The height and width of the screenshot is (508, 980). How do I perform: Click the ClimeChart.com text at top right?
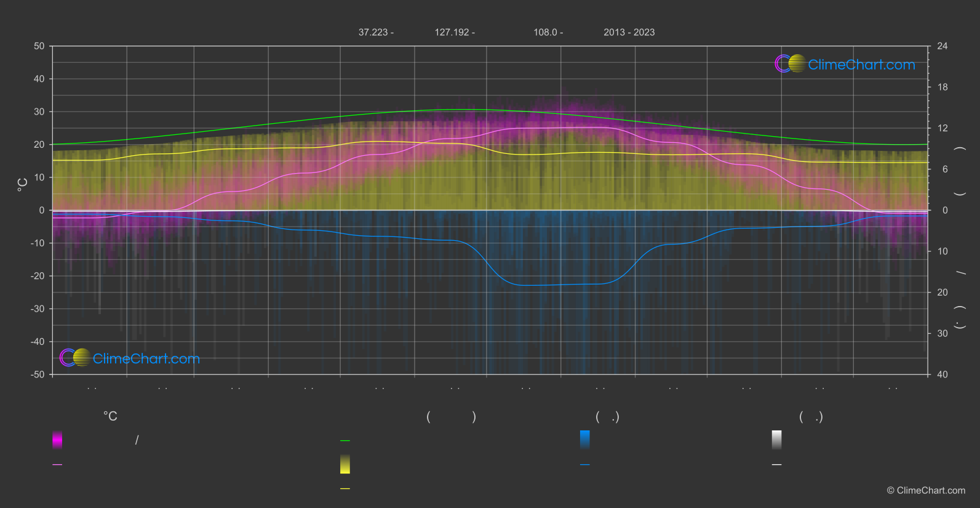(861, 65)
